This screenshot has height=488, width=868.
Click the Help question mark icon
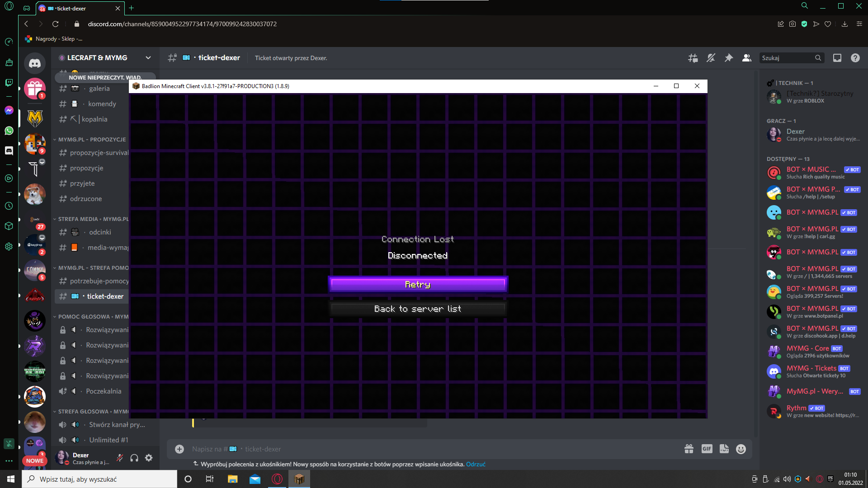click(855, 58)
